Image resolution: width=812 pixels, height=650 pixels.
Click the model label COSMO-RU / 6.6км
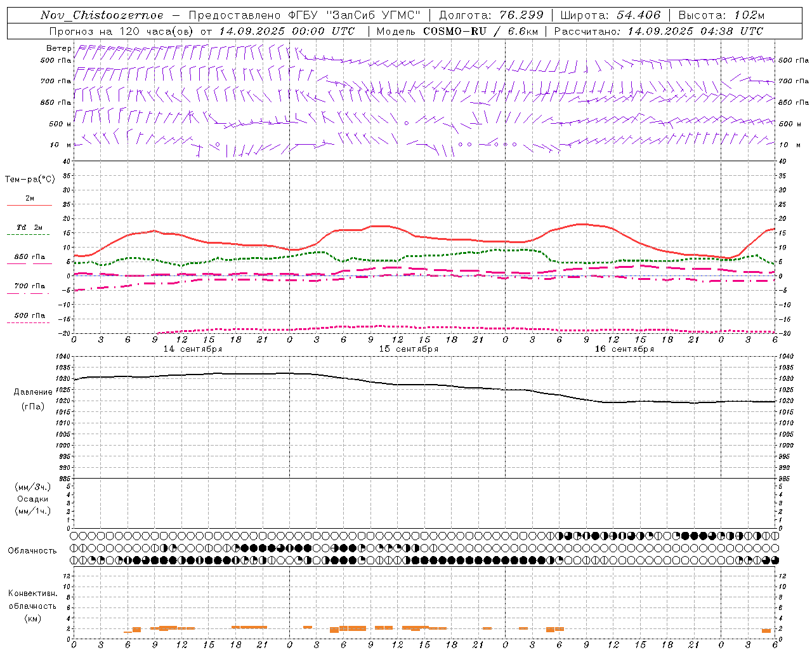[480, 31]
